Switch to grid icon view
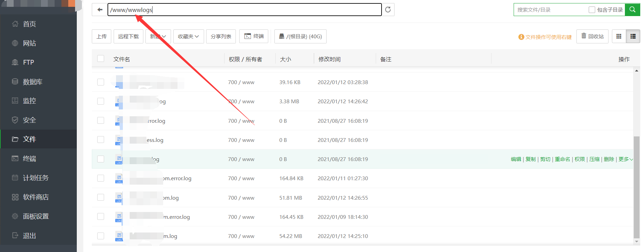644x252 pixels. click(x=619, y=36)
